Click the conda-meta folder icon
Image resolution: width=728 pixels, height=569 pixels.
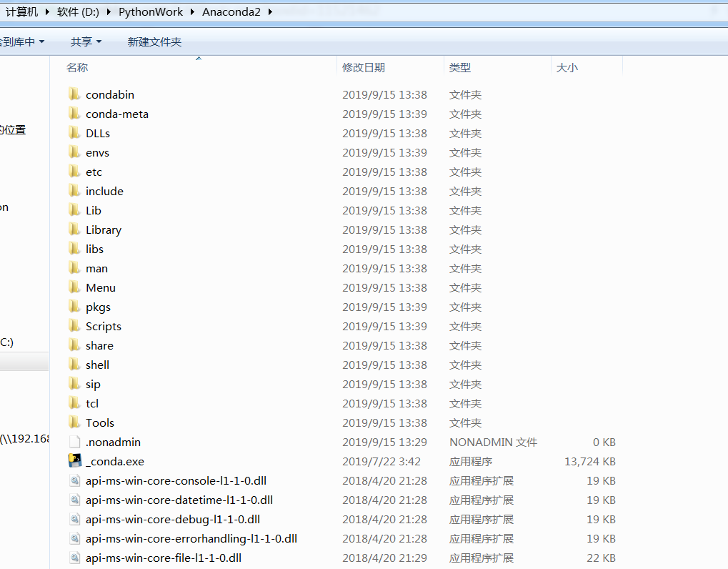[x=74, y=114]
